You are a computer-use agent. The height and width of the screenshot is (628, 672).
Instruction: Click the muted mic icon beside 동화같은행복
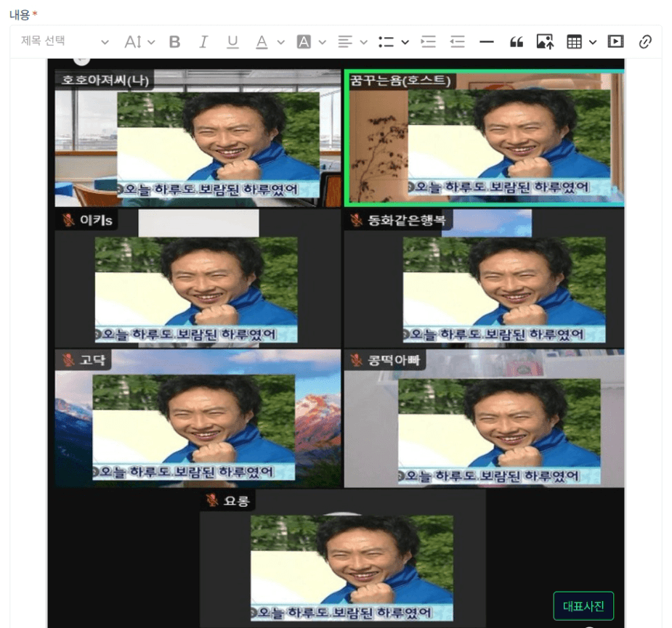(356, 220)
